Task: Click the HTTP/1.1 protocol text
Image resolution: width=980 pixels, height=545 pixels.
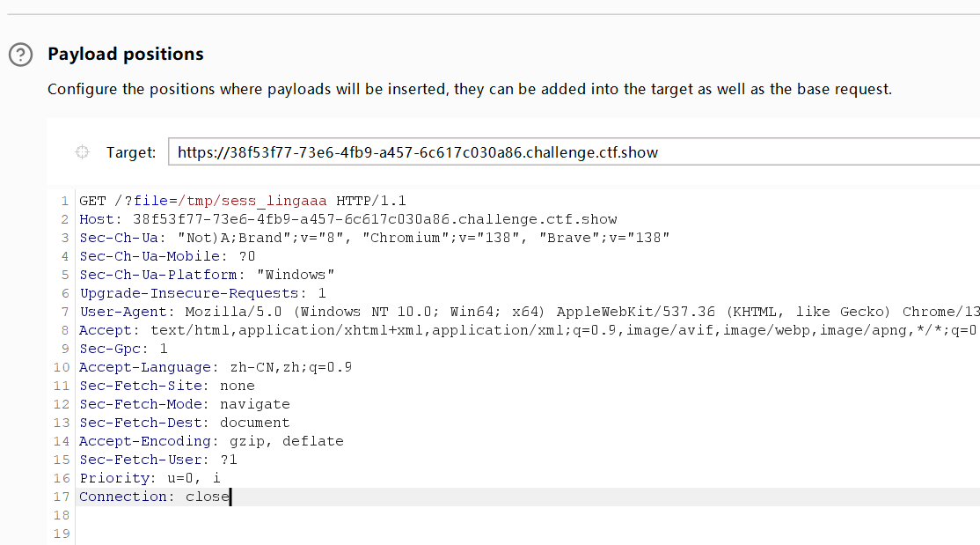Action: click(371, 201)
